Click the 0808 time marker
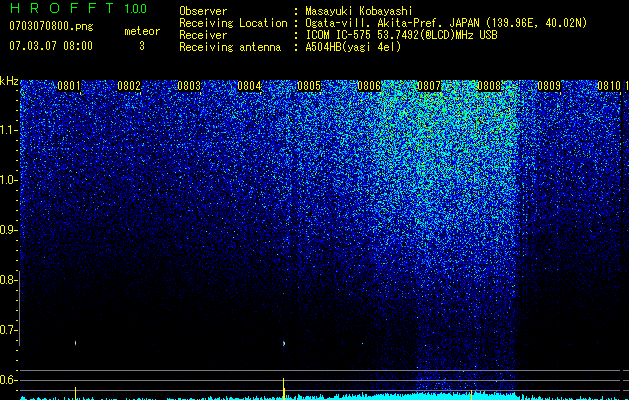Screen dimensions: 629x400 489,86
